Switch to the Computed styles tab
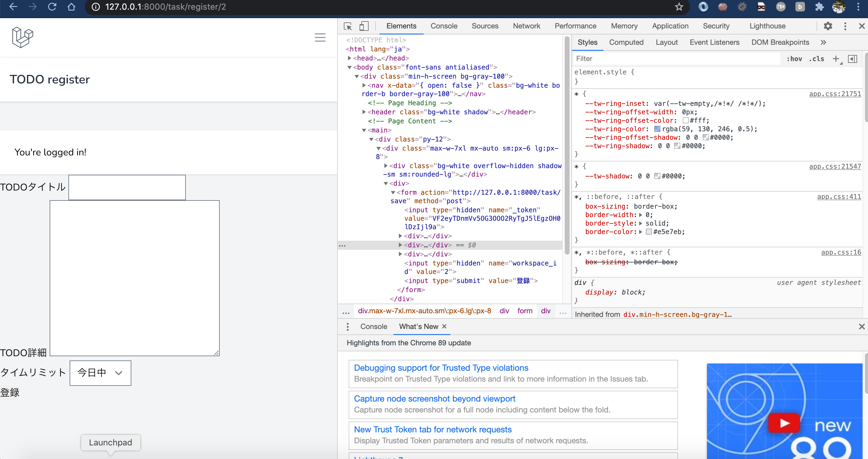Image resolution: width=868 pixels, height=459 pixels. [626, 42]
